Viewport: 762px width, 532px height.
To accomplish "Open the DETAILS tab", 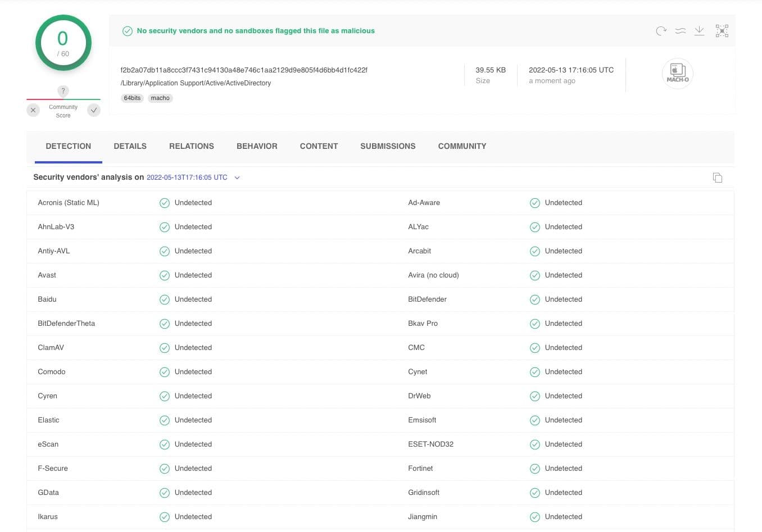I will [x=130, y=146].
